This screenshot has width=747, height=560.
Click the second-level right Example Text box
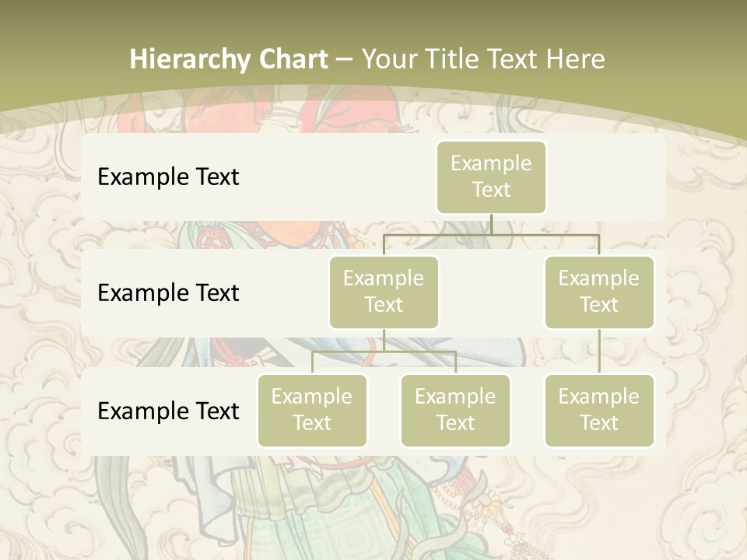(599, 292)
